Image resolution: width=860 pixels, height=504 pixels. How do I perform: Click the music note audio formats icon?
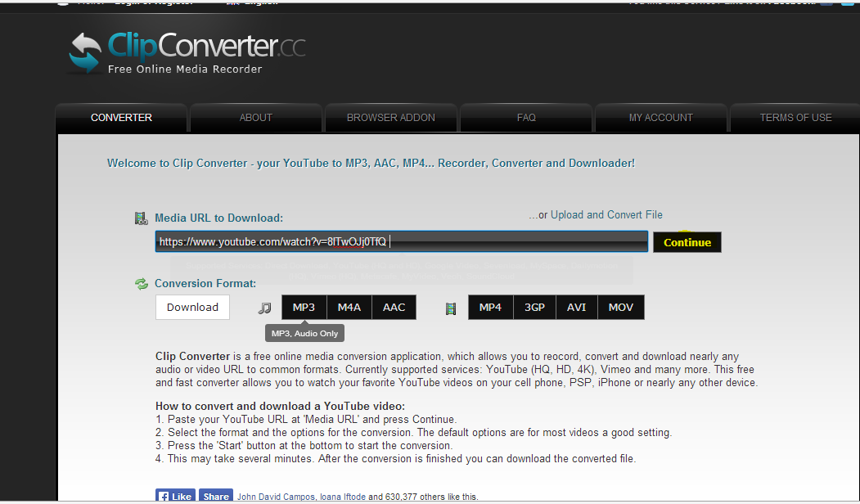tap(265, 308)
